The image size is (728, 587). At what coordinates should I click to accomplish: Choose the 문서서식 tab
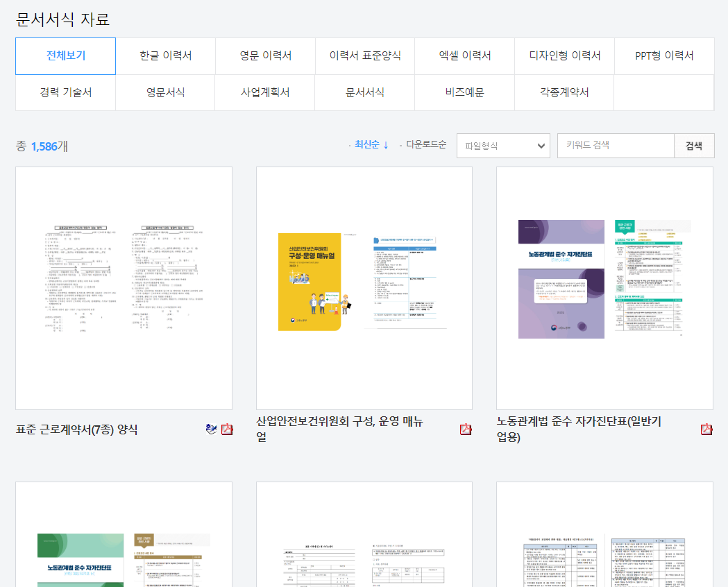[x=365, y=92]
